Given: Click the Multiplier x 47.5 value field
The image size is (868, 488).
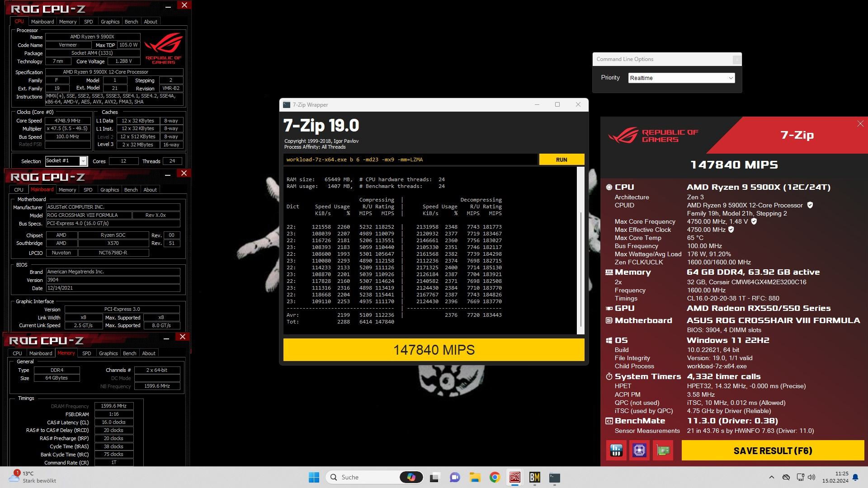Looking at the screenshot, I should [x=67, y=129].
